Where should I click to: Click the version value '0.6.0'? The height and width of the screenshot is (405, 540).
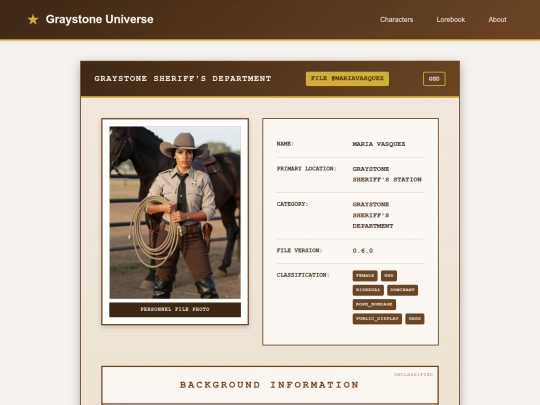click(362, 251)
